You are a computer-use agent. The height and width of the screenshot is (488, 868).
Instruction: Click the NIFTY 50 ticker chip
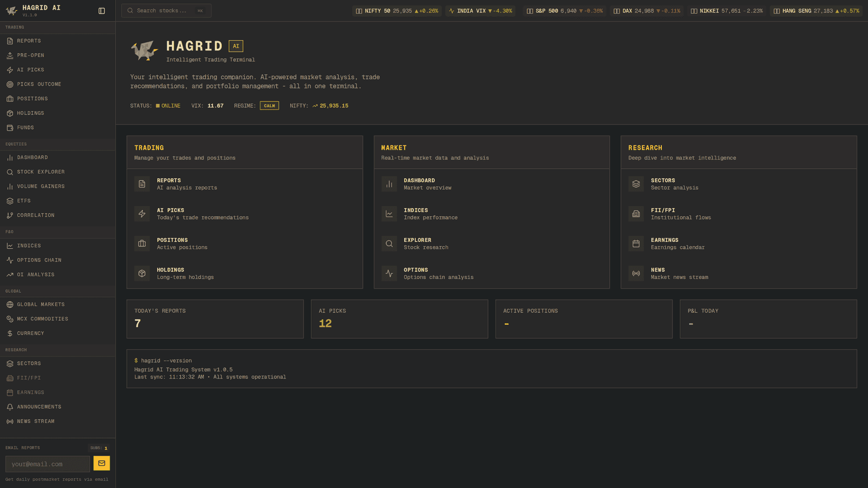tap(397, 11)
